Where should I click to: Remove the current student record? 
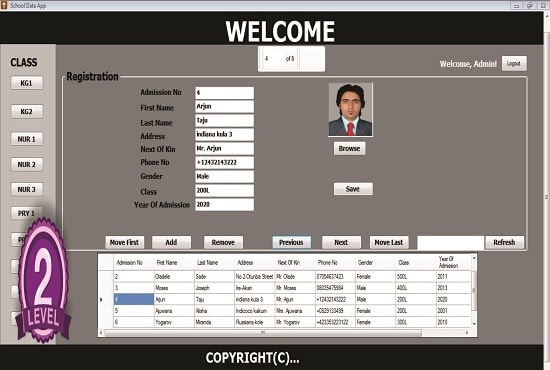pyautogui.click(x=223, y=242)
